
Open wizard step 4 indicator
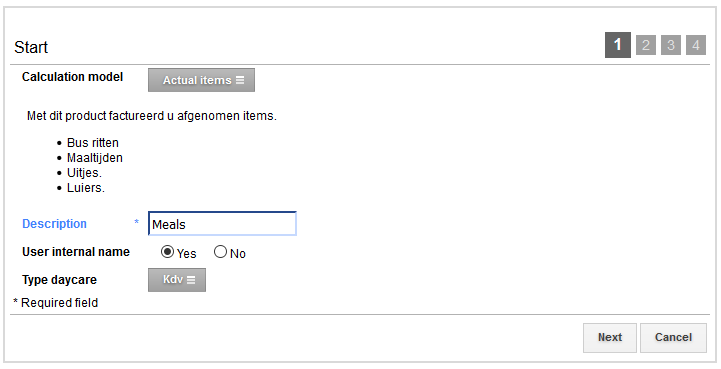696,45
